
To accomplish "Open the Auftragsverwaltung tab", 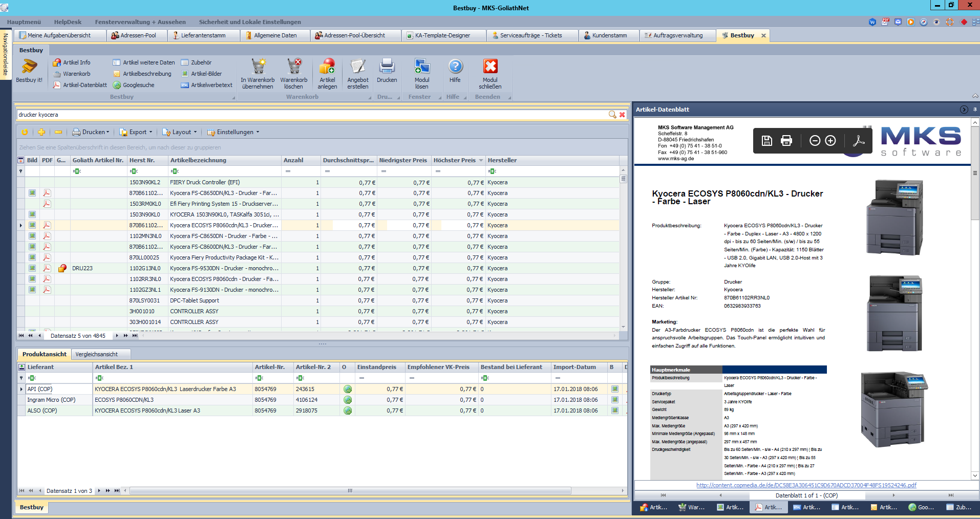I will tap(677, 35).
